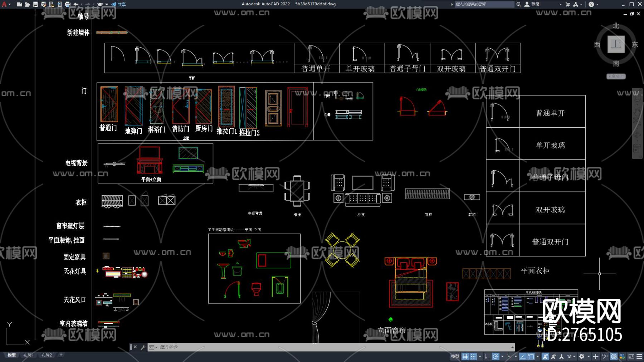This screenshot has width=644, height=362.
Task: Open the Autodesk App Store cart
Action: (x=568, y=4)
